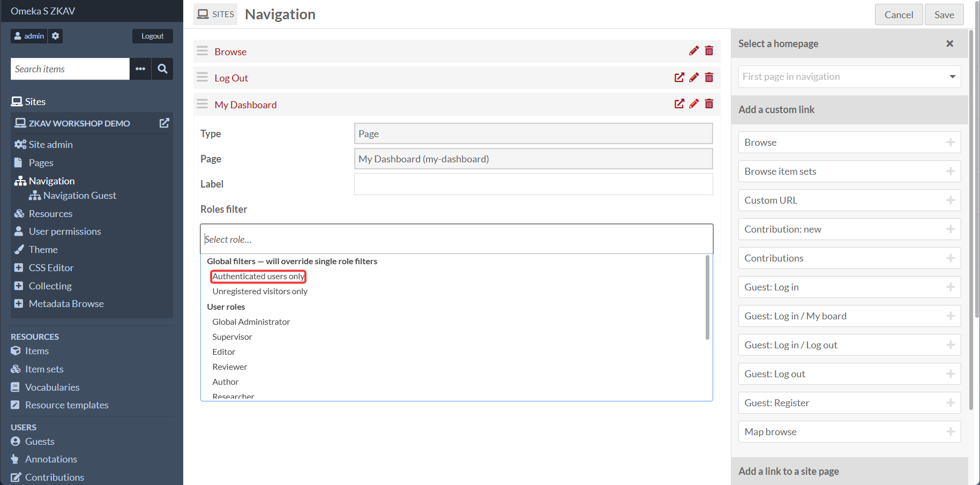Viewport: 980px width, 485px height.
Task: Select Authenticated users only role filter
Action: (x=258, y=277)
